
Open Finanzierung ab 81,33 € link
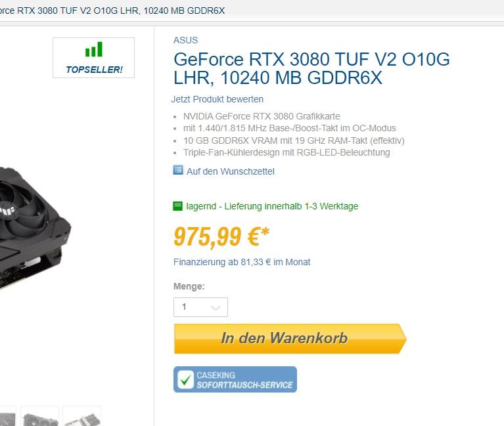point(242,262)
